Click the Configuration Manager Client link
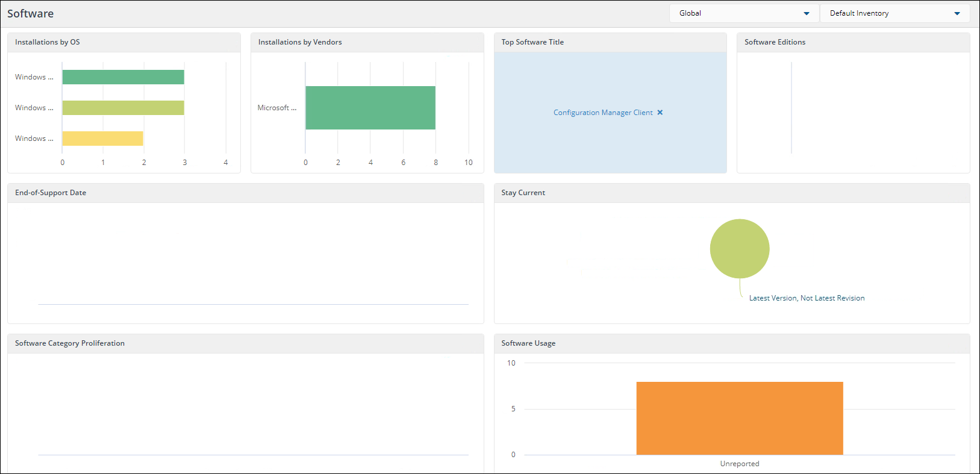980x474 pixels. (x=603, y=113)
